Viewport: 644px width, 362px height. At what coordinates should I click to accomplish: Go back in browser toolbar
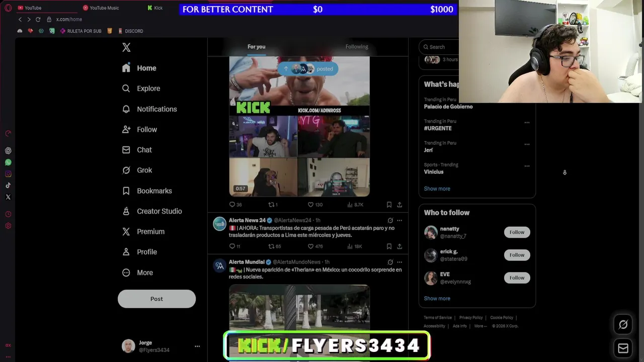(x=20, y=19)
